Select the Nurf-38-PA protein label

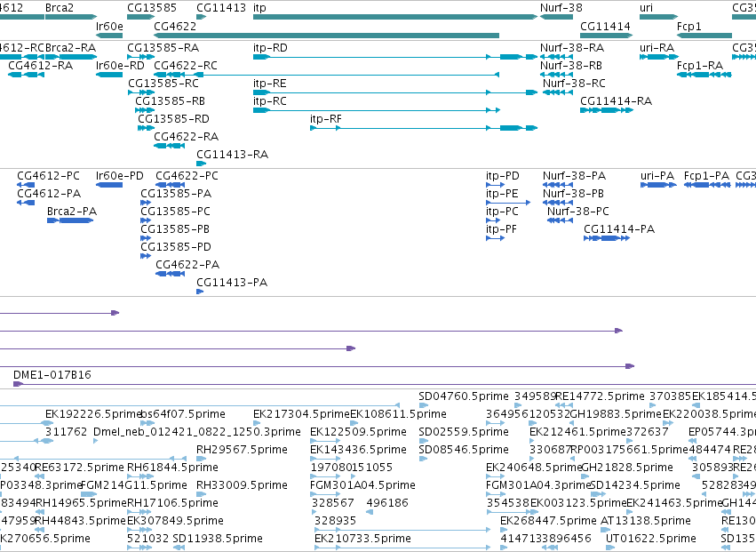(574, 176)
